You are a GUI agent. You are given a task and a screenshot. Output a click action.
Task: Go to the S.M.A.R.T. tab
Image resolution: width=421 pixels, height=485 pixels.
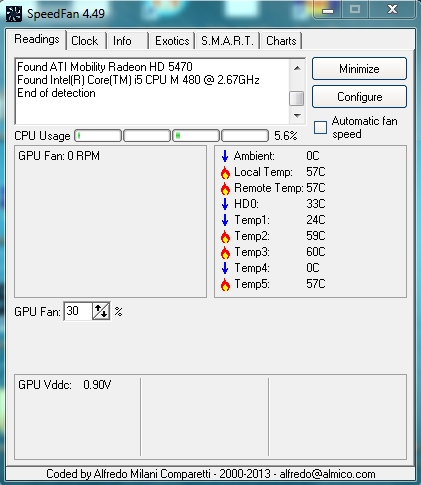[x=227, y=41]
